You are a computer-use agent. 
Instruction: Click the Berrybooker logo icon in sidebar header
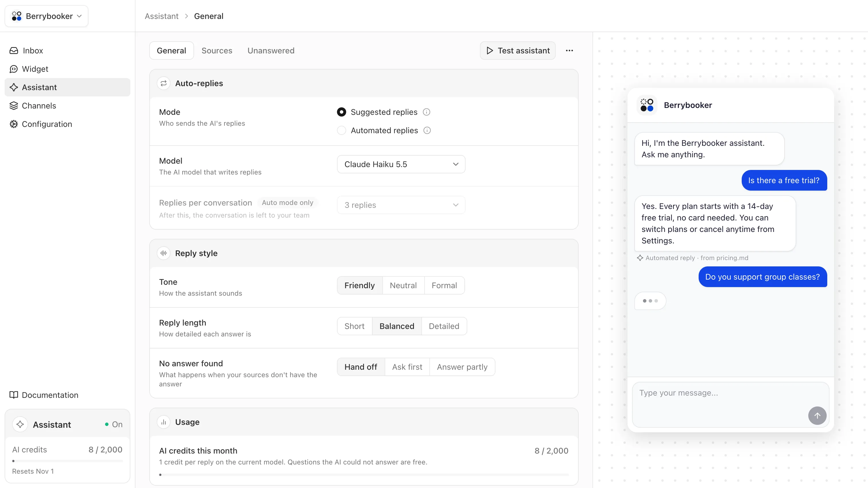coord(17,16)
